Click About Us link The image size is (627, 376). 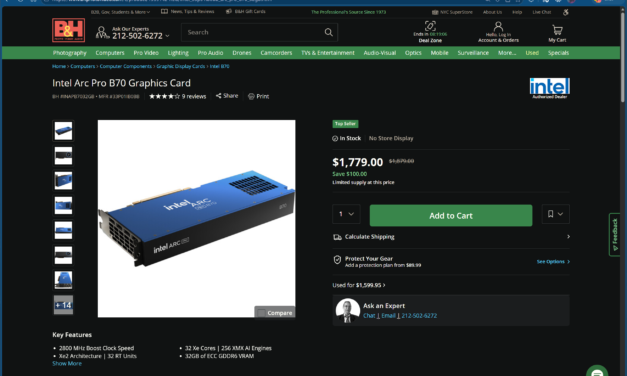(x=492, y=12)
